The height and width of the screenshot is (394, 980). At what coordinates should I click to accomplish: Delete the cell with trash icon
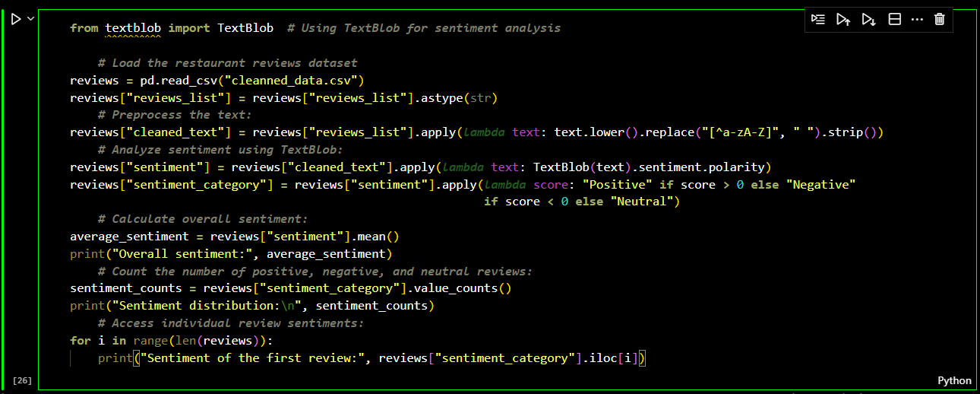point(940,20)
